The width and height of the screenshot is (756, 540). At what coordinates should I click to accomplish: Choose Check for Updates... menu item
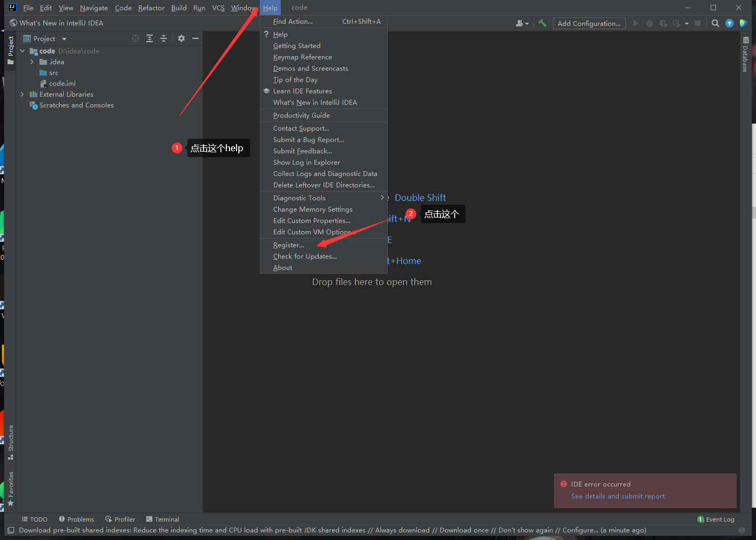[x=323, y=256]
